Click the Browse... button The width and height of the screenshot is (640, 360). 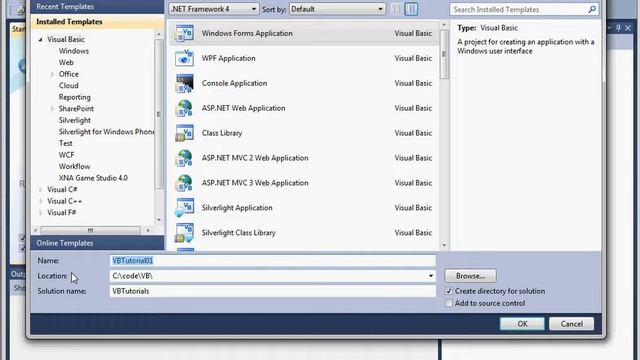[470, 276]
